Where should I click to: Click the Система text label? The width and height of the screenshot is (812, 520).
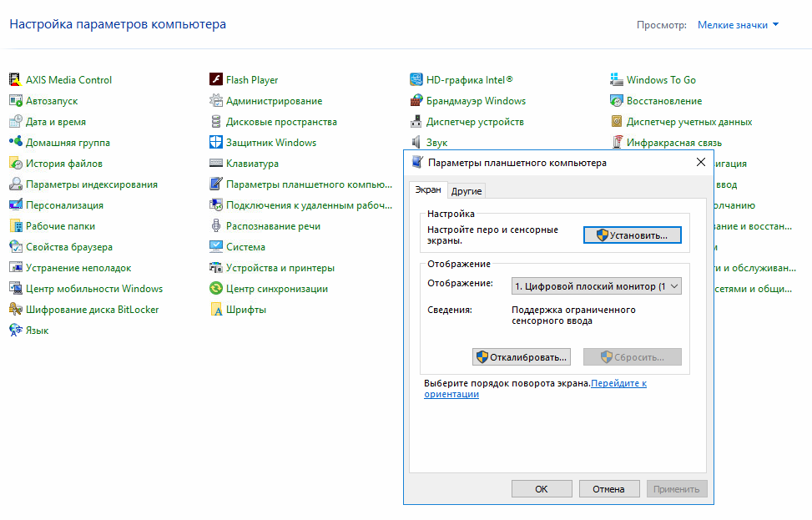pos(245,247)
